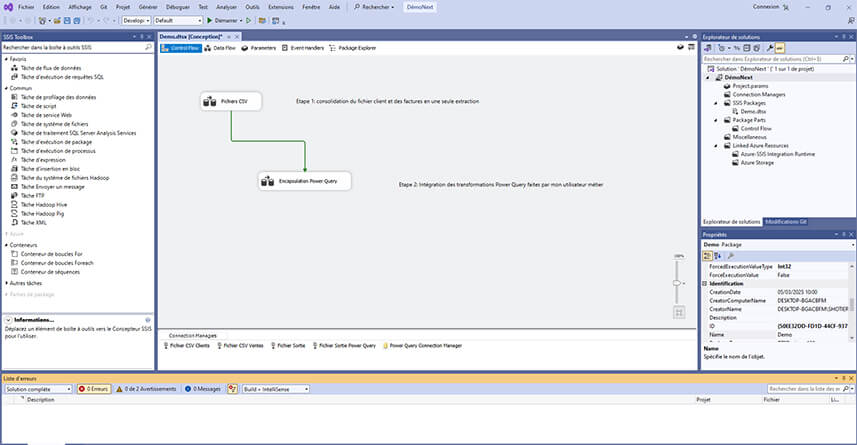Switch to the Event Handlers tab
The image size is (857, 445).
(x=303, y=48)
